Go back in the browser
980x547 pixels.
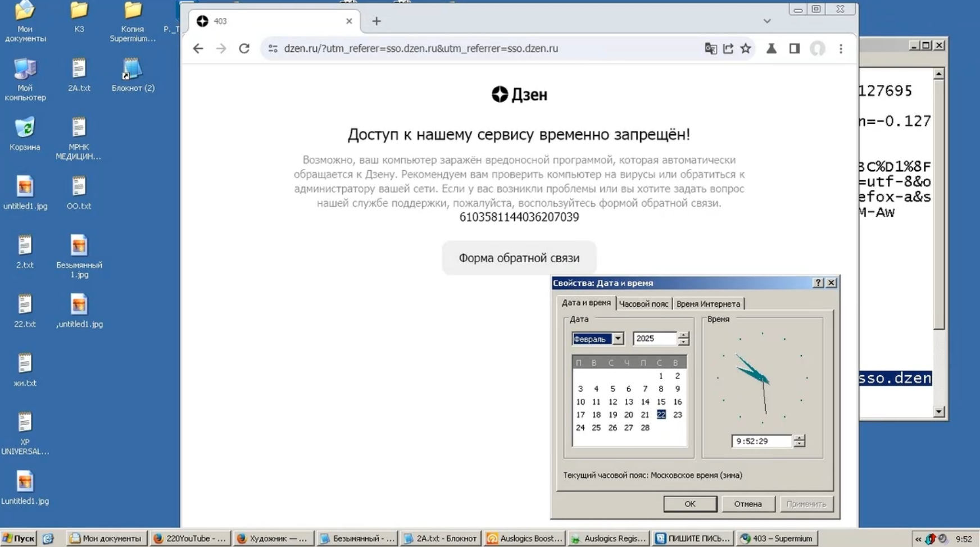pos(198,48)
